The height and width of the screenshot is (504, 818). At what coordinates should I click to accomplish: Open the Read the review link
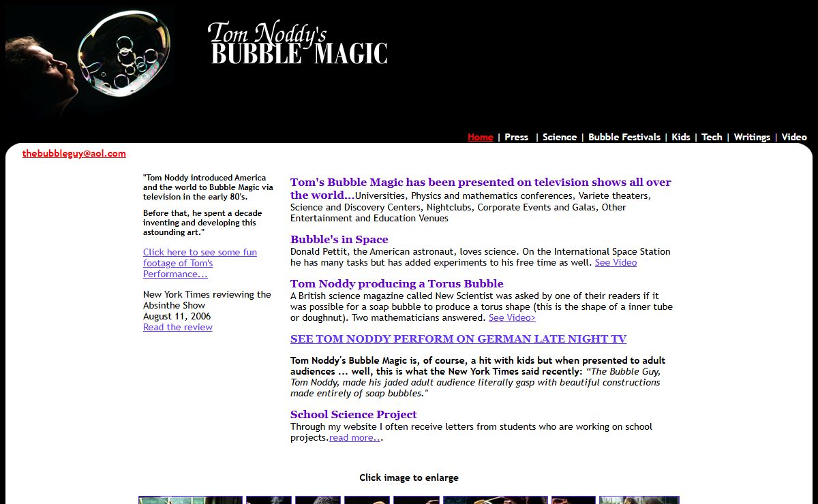[x=178, y=327]
